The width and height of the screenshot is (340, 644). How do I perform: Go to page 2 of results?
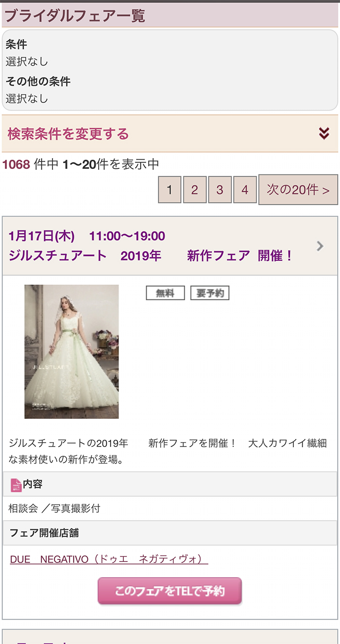click(x=195, y=190)
